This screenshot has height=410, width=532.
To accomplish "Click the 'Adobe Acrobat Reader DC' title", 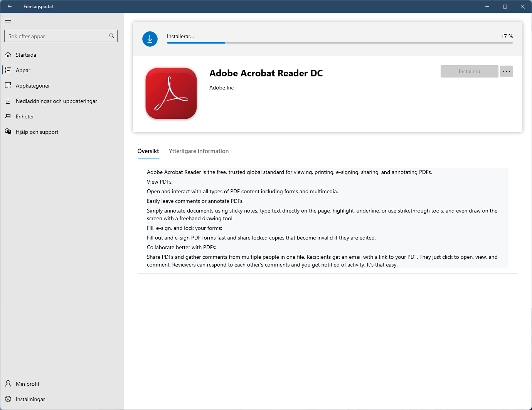I will click(266, 73).
